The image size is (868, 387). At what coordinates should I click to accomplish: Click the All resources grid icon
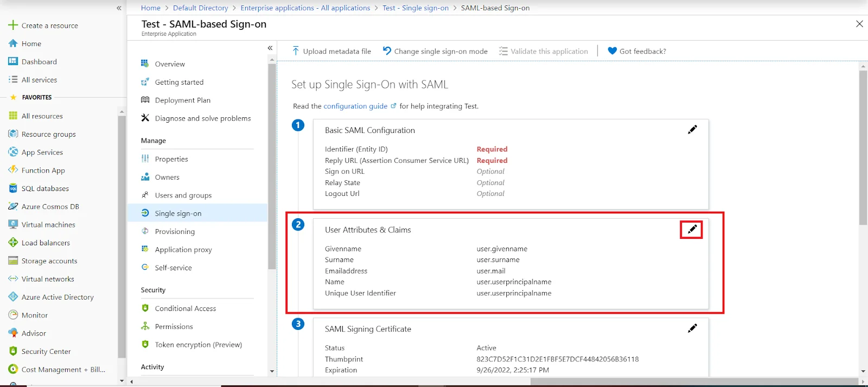[13, 116]
